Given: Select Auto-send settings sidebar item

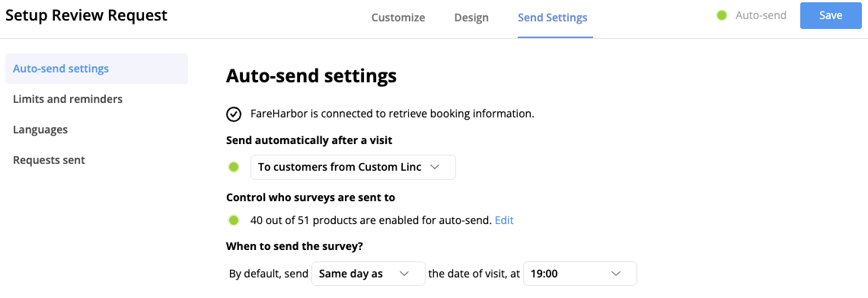Looking at the screenshot, I should 97,69.
